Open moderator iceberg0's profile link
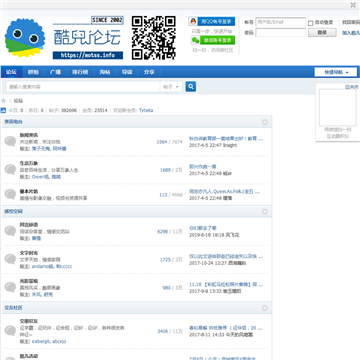This screenshot has width=360, height=360. (41, 341)
